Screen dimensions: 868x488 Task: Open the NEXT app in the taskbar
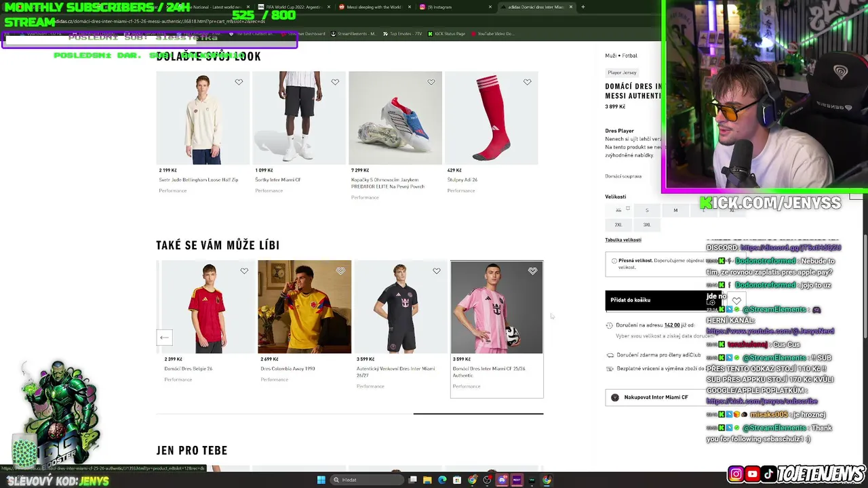[x=517, y=480]
